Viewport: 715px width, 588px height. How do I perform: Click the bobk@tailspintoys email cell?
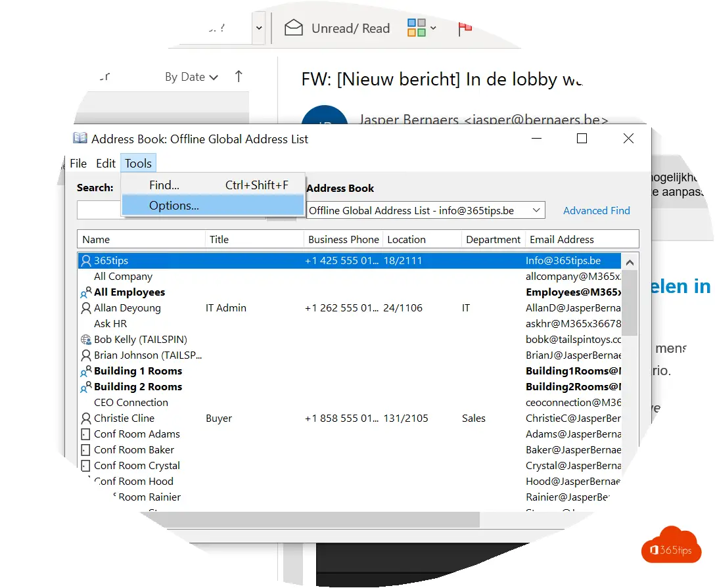(x=573, y=340)
